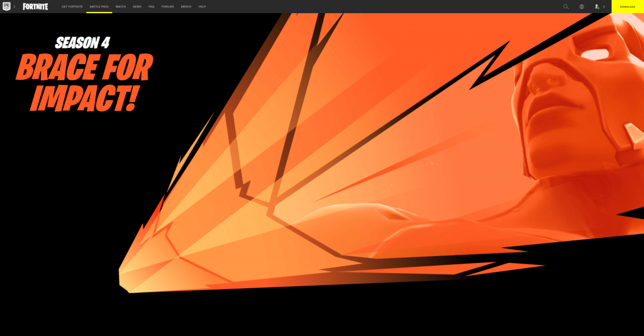Open the Get Fortnite menu item

pyautogui.click(x=72, y=6)
